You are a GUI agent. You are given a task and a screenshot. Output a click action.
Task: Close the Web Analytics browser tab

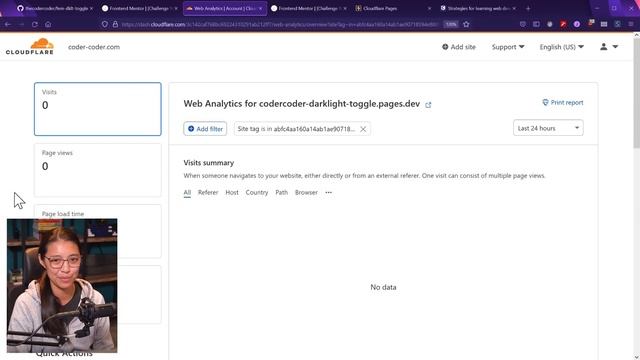(x=260, y=9)
